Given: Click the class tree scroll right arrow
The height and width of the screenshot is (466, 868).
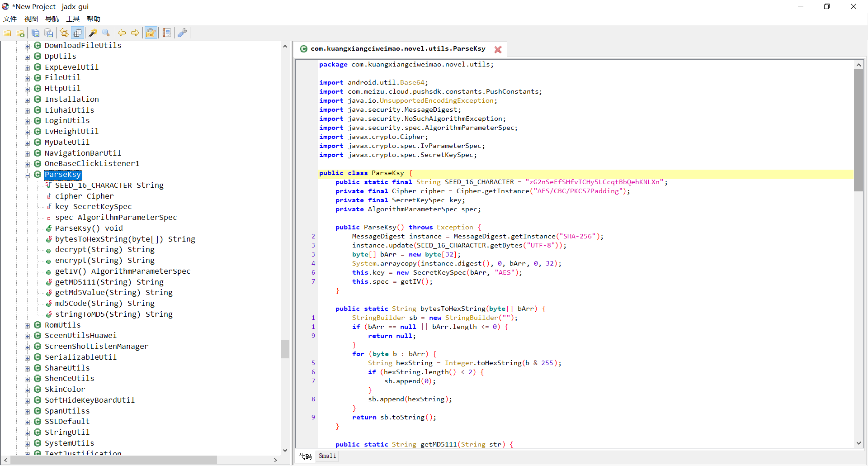Looking at the screenshot, I should click(x=275, y=460).
